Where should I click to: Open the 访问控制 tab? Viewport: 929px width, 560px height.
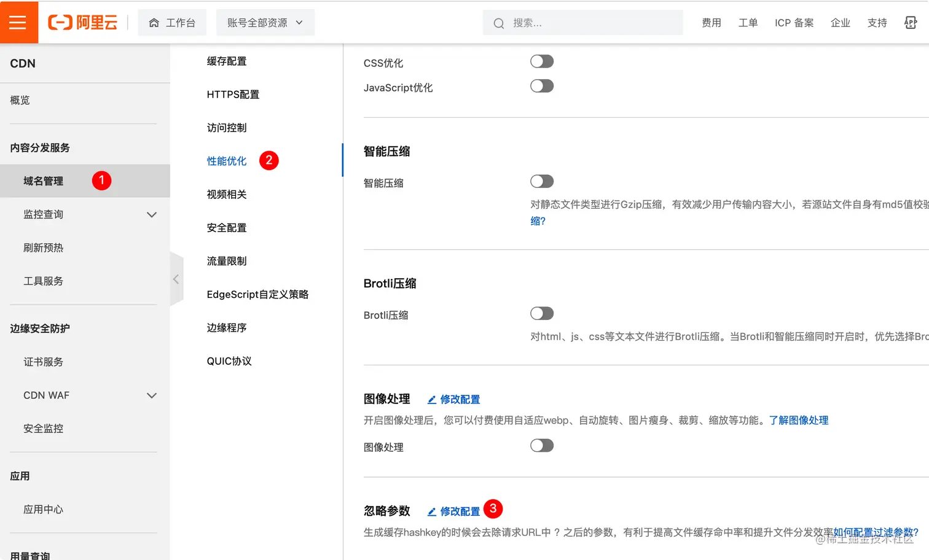227,128
